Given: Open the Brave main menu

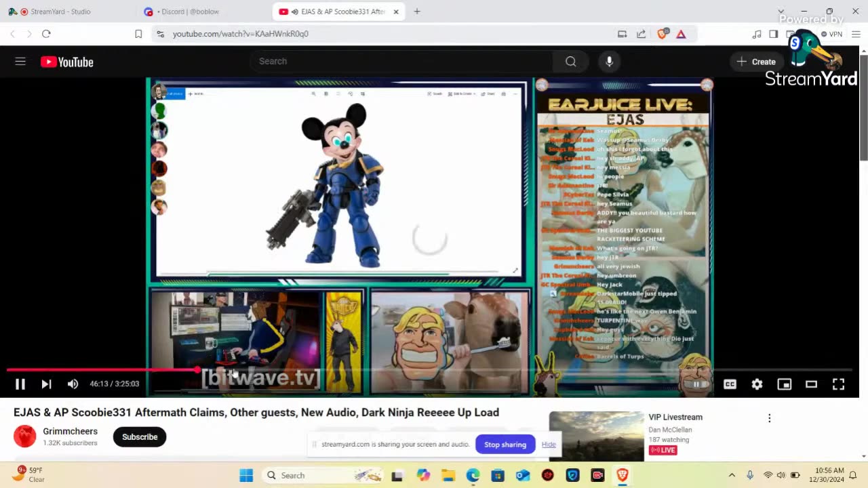Looking at the screenshot, I should [855, 34].
